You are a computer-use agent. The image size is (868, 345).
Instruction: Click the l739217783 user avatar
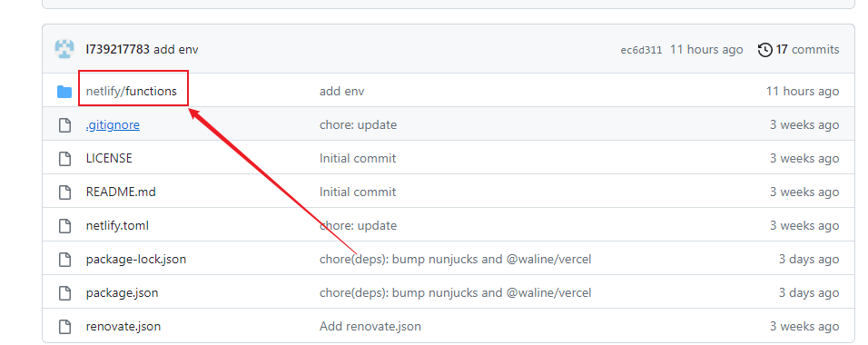point(64,49)
